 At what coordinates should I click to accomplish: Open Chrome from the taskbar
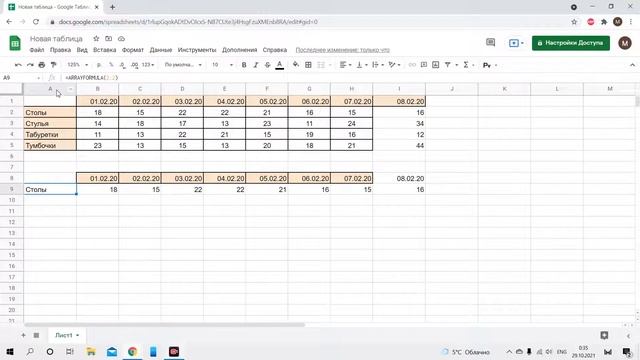click(132, 351)
